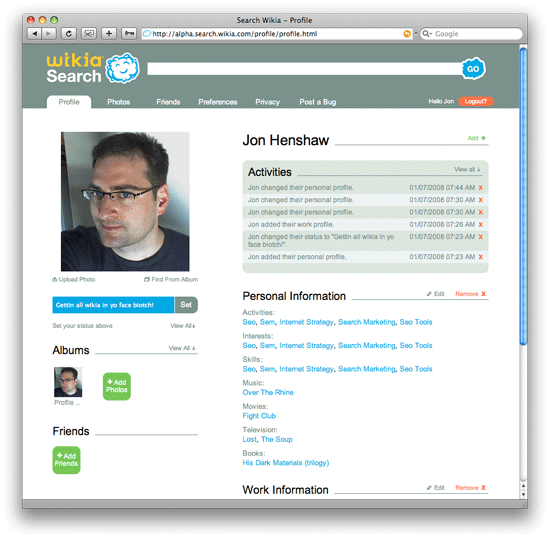Click the status text field
The width and height of the screenshot is (550, 539).
coord(113,305)
